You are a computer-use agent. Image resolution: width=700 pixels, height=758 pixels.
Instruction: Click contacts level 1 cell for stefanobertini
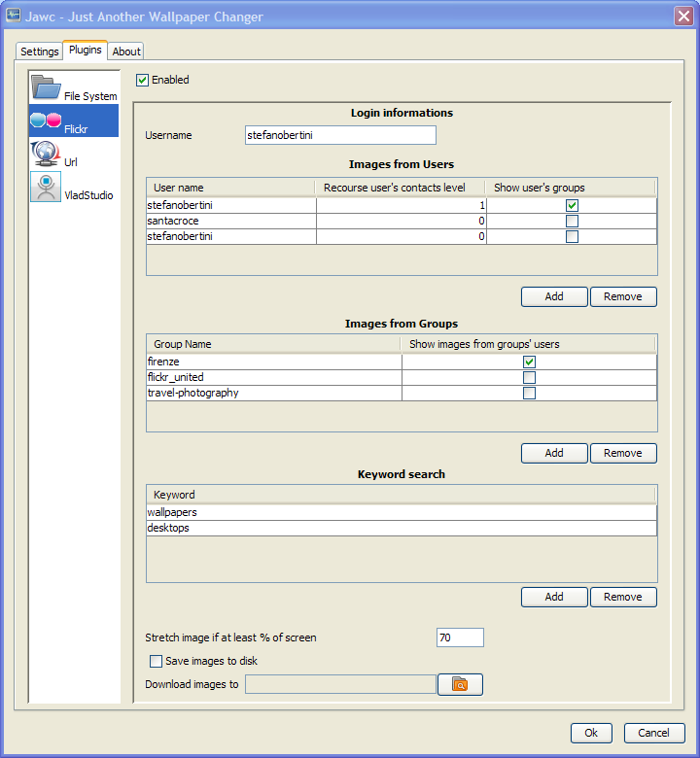(401, 205)
